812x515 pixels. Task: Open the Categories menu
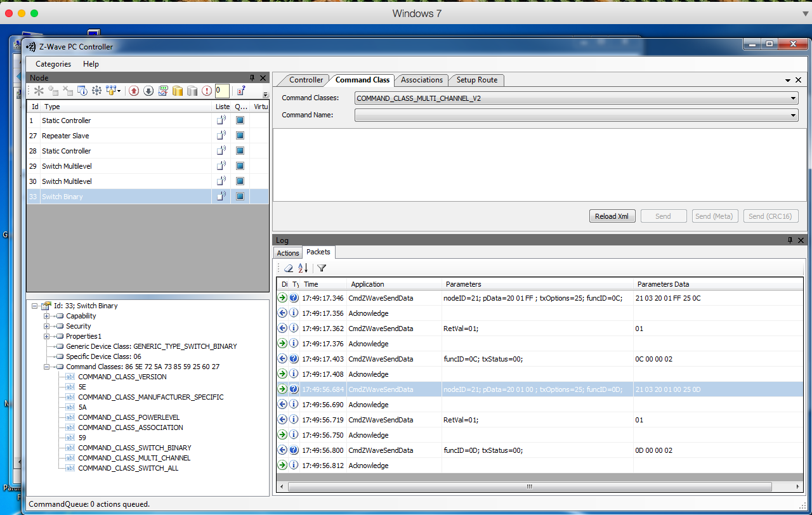click(x=53, y=64)
